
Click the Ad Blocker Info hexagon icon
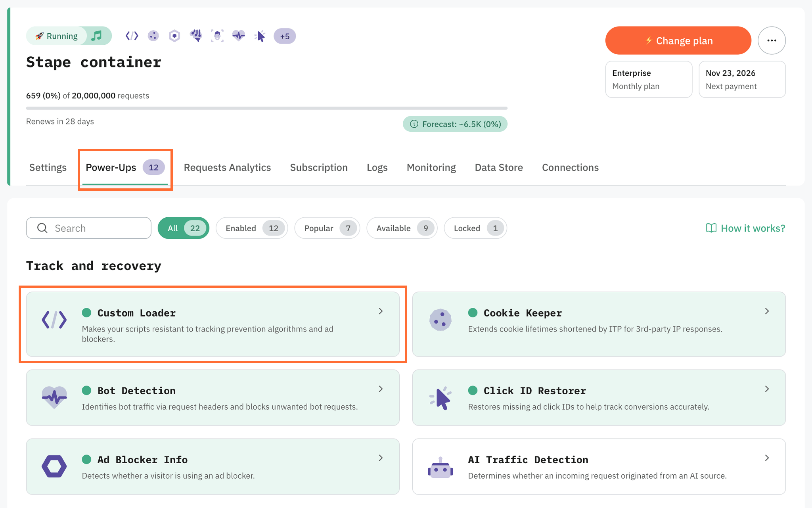54,466
